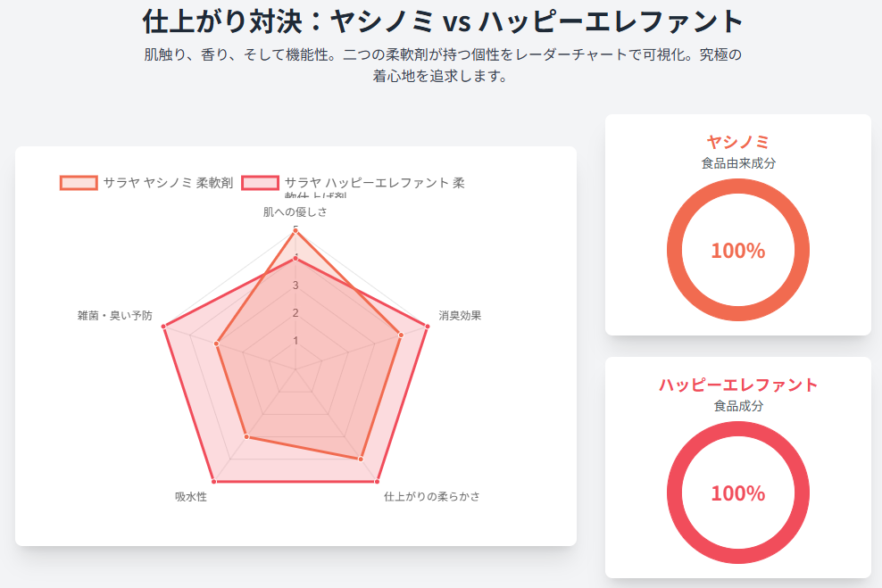882x588 pixels.
Task: Click the 雑菌・臭い予防 axis label
Action: [x=115, y=315]
